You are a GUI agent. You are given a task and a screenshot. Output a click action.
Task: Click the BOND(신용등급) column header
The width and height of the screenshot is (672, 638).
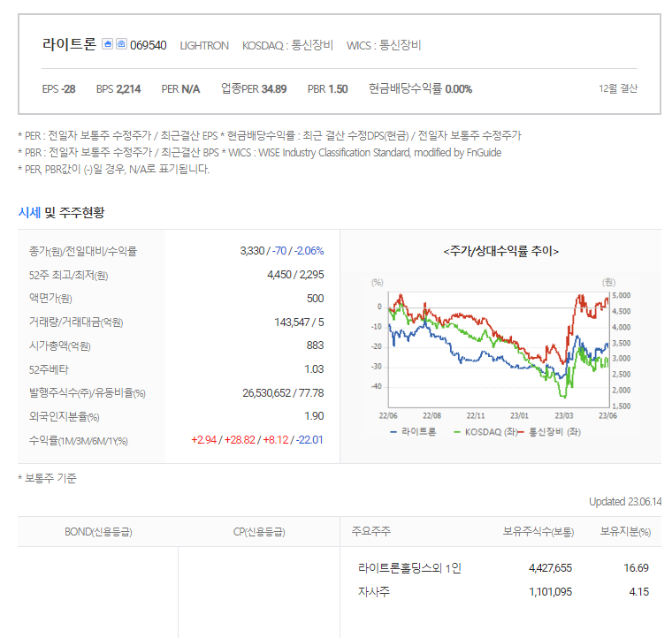click(x=98, y=532)
